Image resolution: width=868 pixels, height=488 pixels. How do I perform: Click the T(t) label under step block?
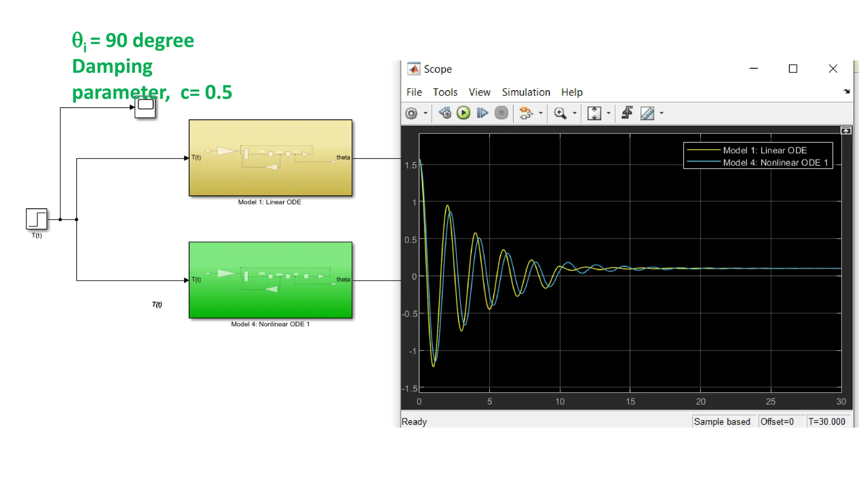tap(36, 236)
